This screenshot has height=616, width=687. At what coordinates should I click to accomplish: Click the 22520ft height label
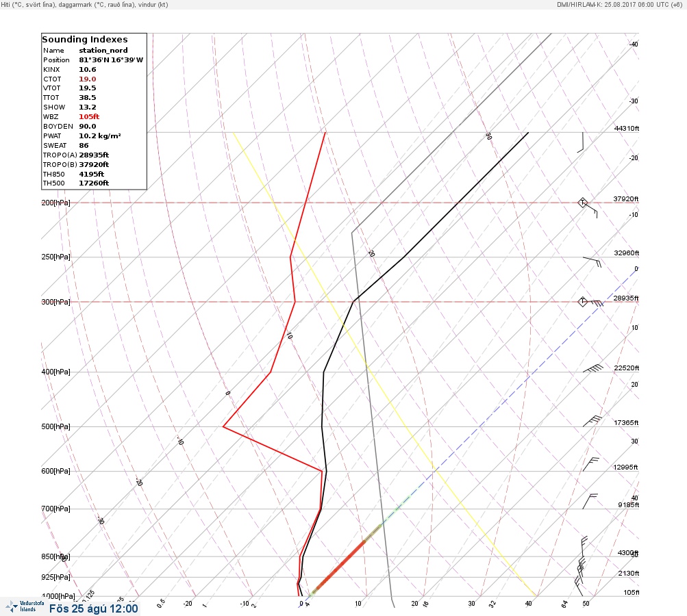point(627,368)
